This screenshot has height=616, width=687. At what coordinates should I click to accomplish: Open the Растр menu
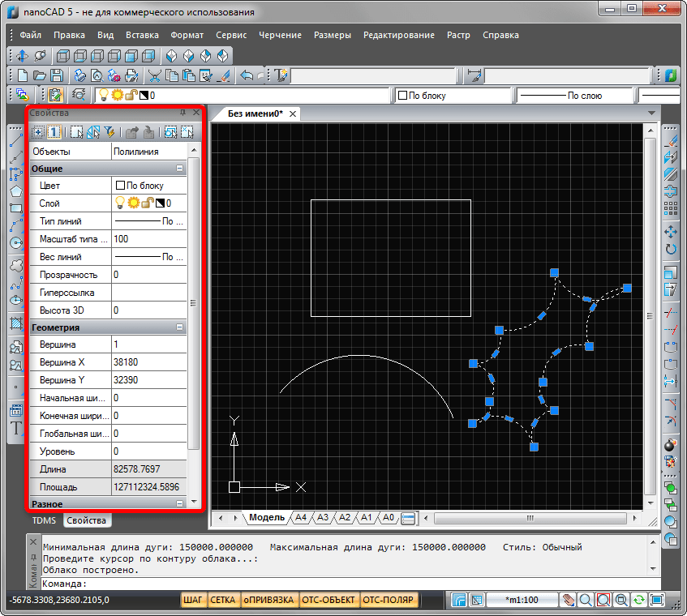click(x=458, y=35)
